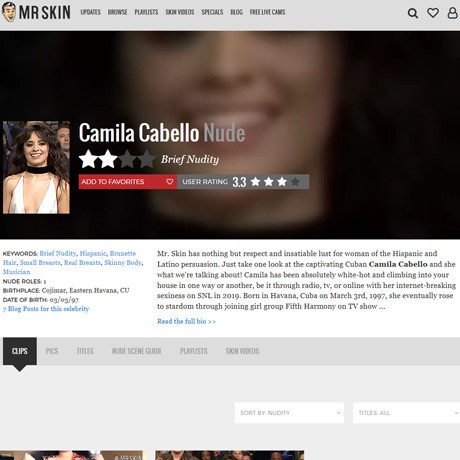The width and height of the screenshot is (460, 460).
Task: Open the Titles All dropdown
Action: click(x=406, y=413)
